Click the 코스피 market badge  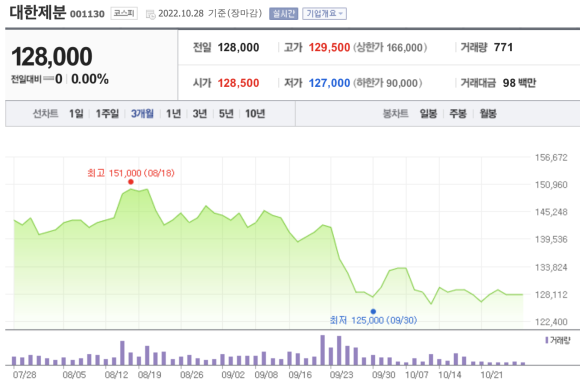[x=124, y=14]
